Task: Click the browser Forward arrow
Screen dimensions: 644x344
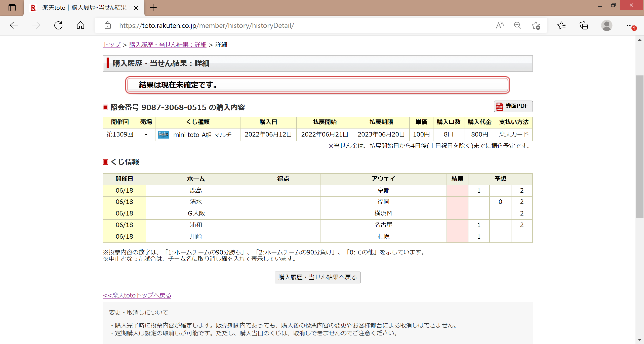Action: 36,25
